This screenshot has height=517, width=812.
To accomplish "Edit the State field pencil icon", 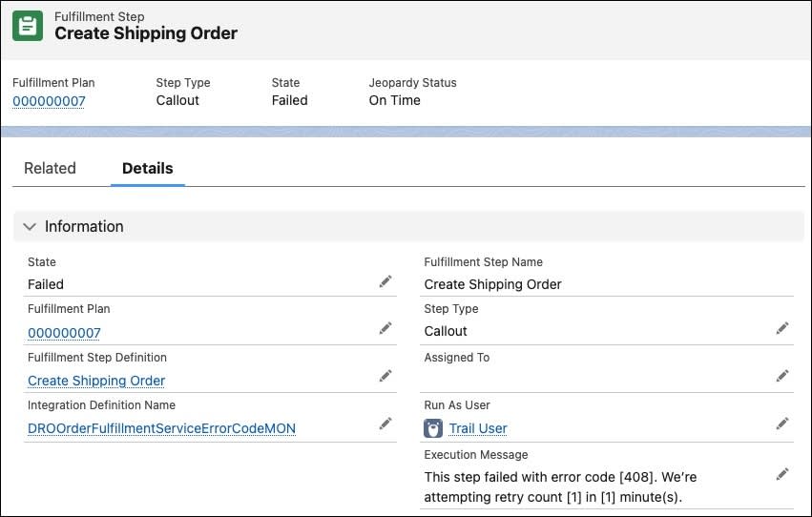I will 385,281.
